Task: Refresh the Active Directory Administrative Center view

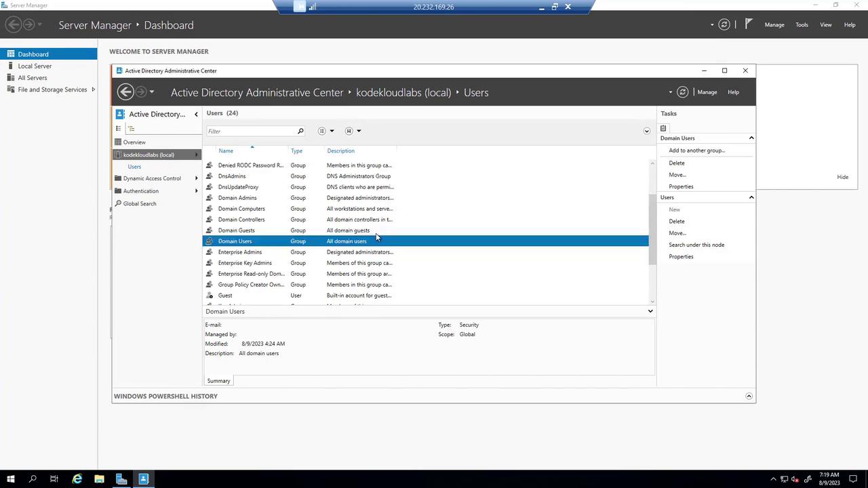Action: pyautogui.click(x=683, y=92)
